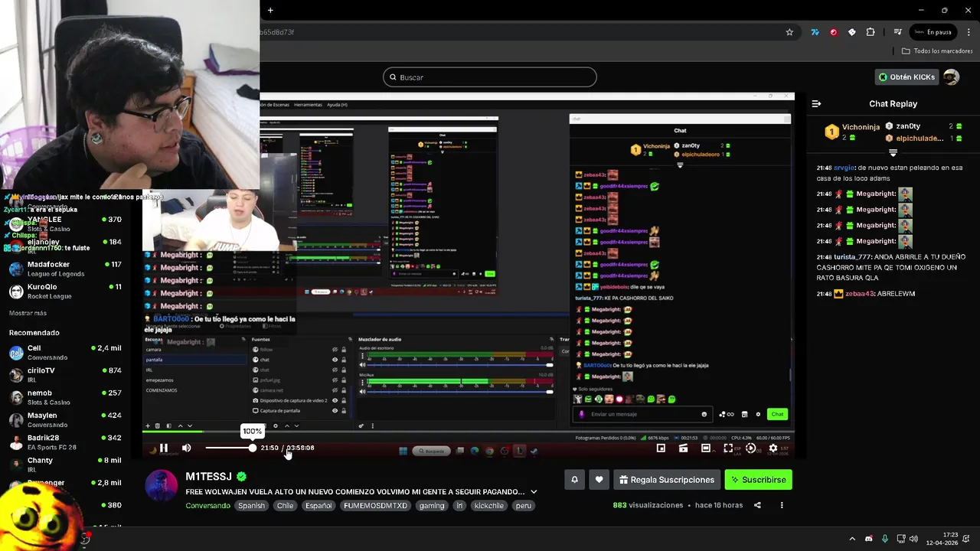Click the Obtén KICKs button
Image resolution: width=980 pixels, height=551 pixels.
click(x=906, y=77)
